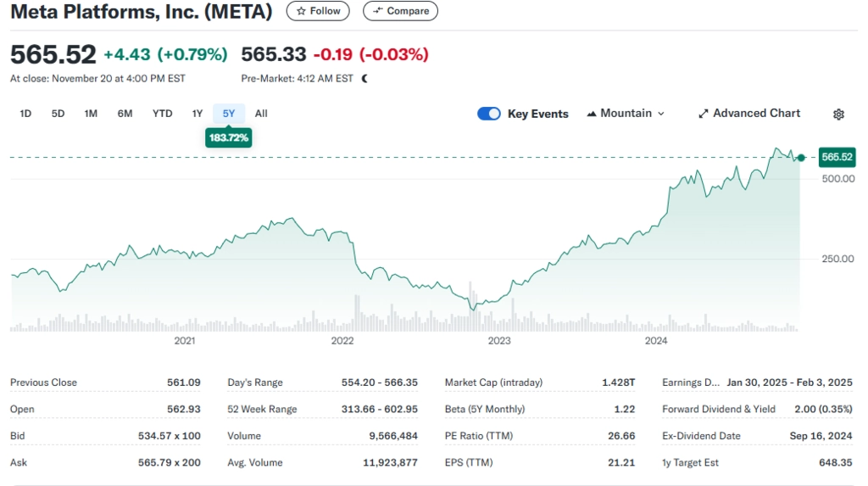Click the Meta Platforms, Inc. (META) heading

point(142,11)
